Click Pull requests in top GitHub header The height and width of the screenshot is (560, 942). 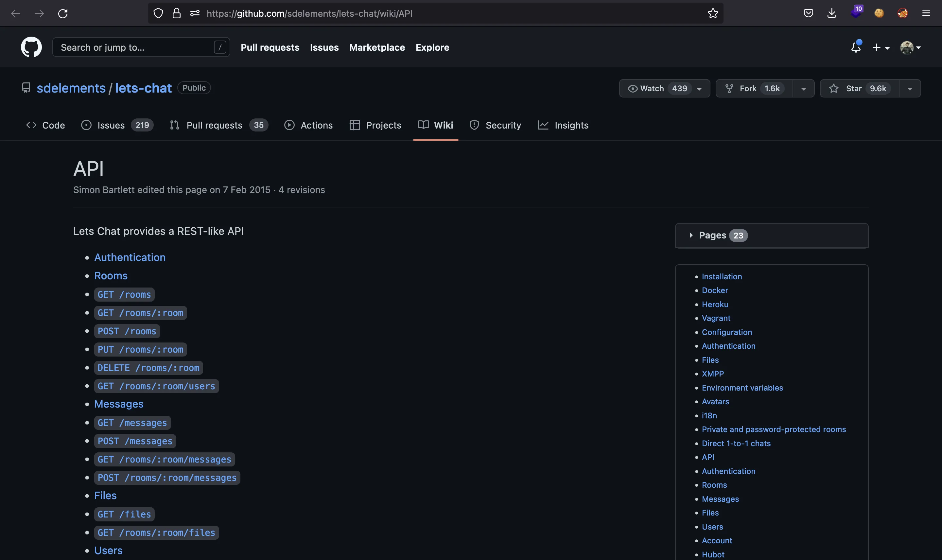tap(270, 47)
